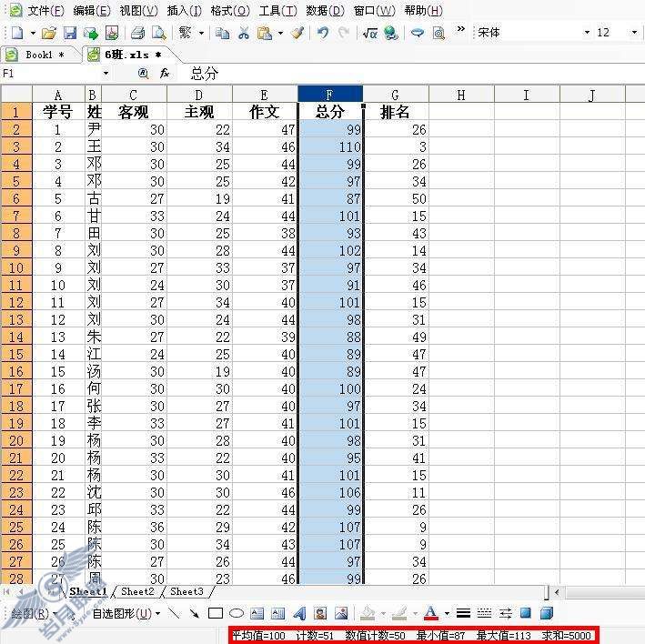Switch to the Sheet3 tab
The height and width of the screenshot is (644, 645).
186,592
